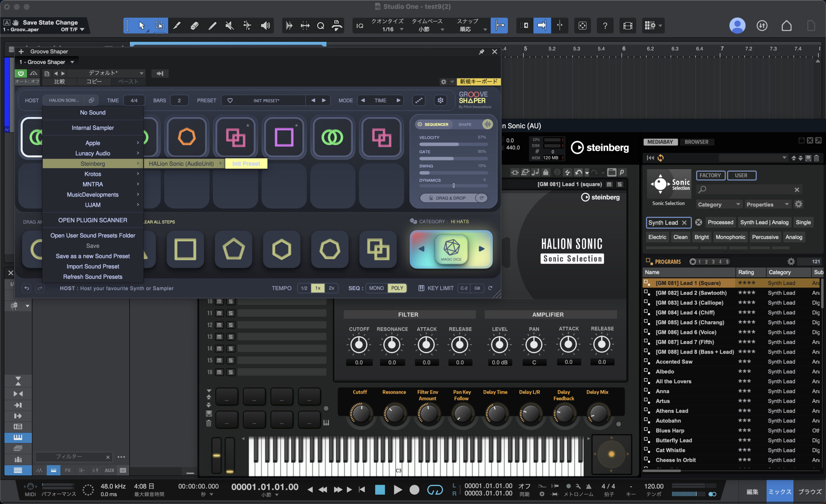Toggle the FACTORY filter button

[710, 176]
